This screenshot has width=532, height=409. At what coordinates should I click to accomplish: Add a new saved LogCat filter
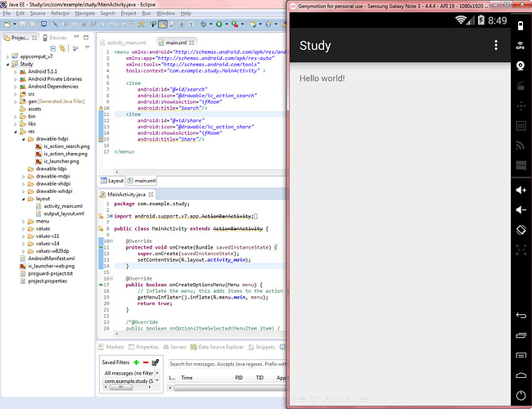(137, 362)
